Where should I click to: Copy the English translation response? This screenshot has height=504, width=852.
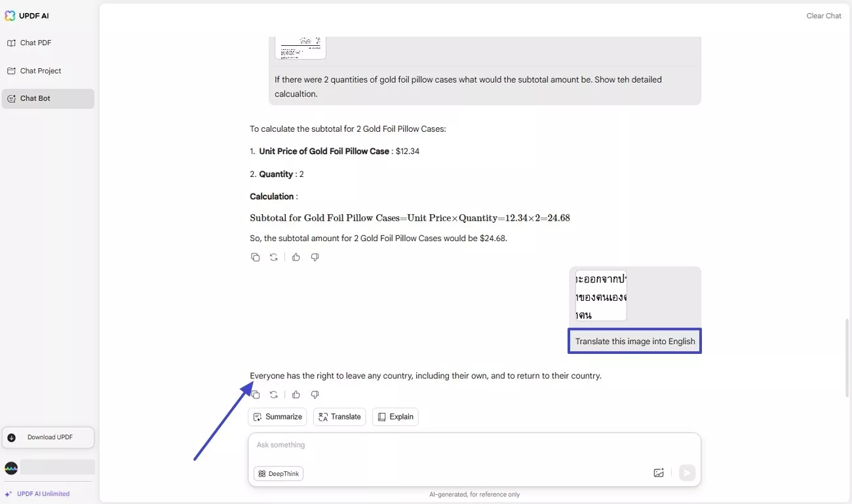(256, 395)
